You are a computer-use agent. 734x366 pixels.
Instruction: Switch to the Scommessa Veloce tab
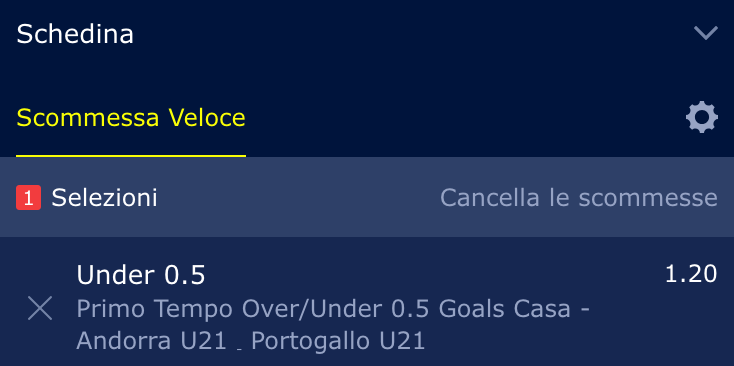pyautogui.click(x=131, y=118)
